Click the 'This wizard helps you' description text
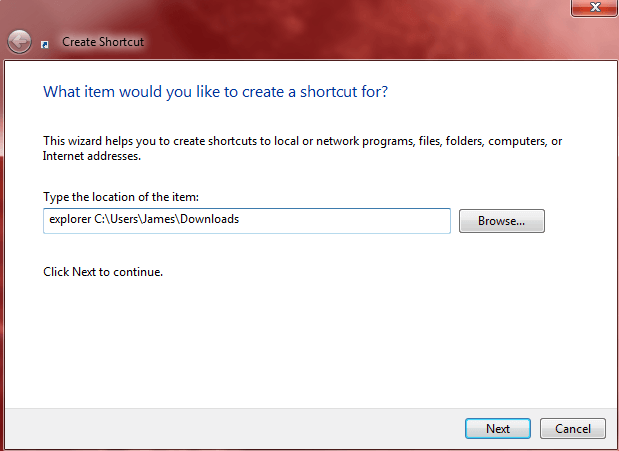This screenshot has width=619, height=451. click(x=302, y=148)
